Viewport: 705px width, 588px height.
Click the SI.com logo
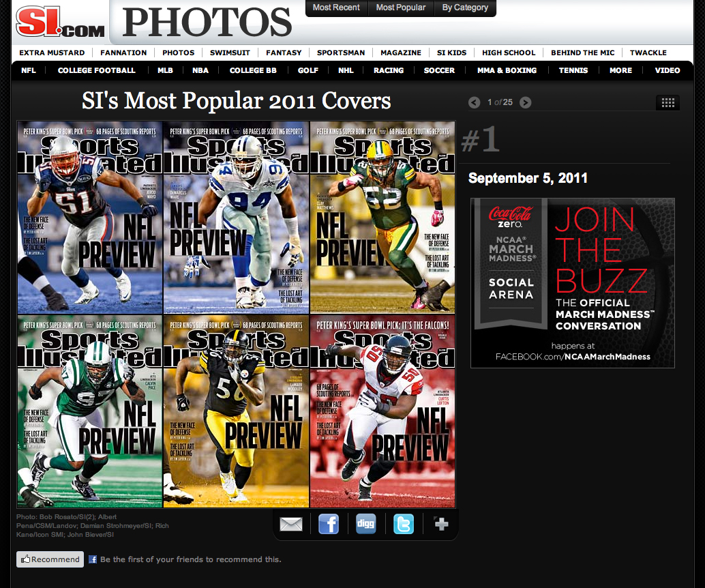[60, 22]
